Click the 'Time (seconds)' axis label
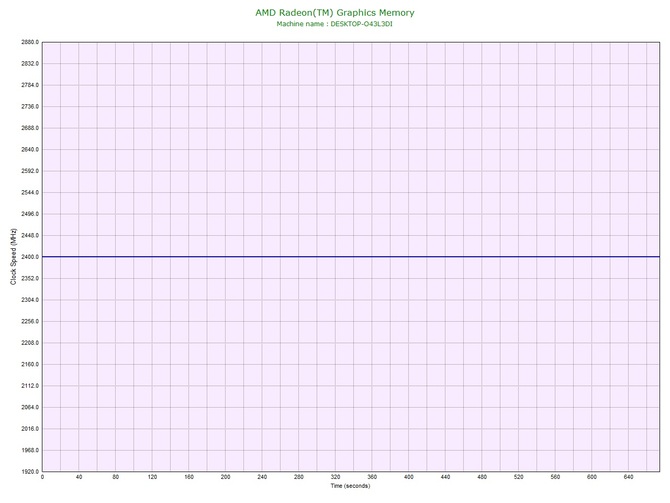 point(350,486)
